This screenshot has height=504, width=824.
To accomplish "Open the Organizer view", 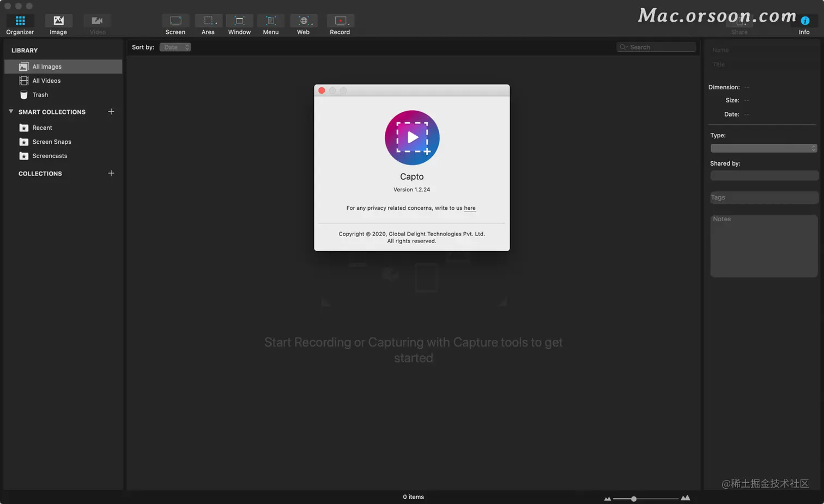I will 20,25.
